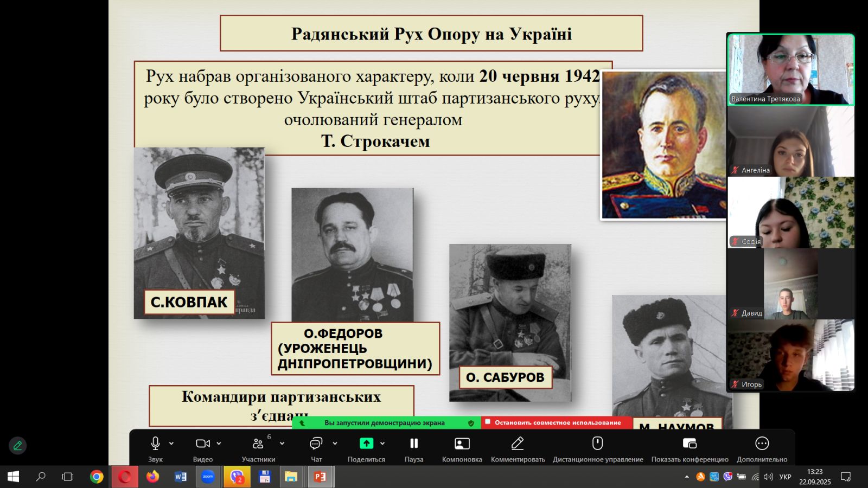This screenshot has height=488, width=868.
Task: Expand the arrow next to Звук
Action: click(x=171, y=444)
